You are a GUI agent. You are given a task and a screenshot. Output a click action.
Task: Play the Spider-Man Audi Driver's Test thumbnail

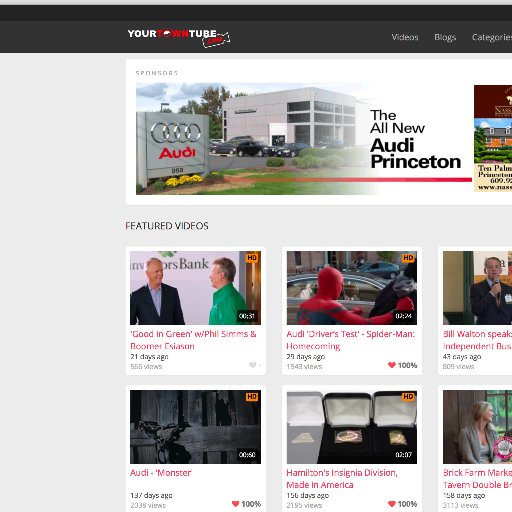coord(352,288)
